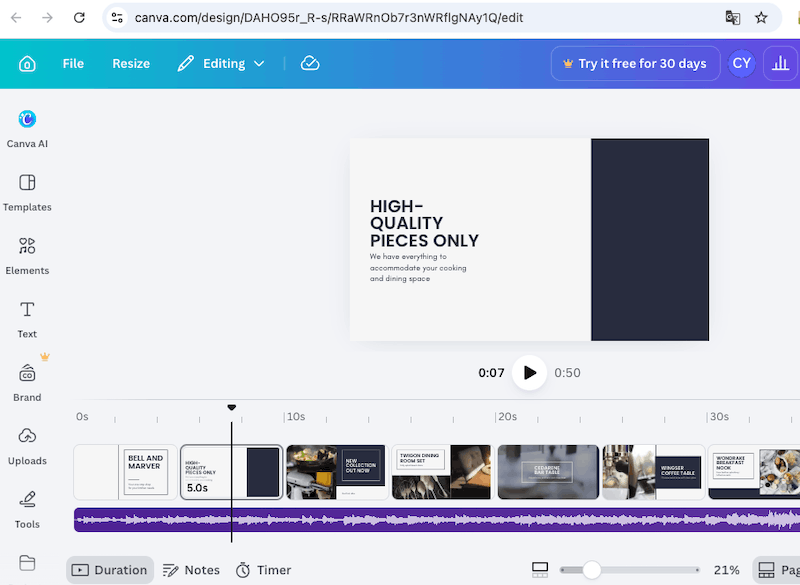The image size is (800, 585).
Task: Click the canva.com URL address field
Action: pyautogui.click(x=329, y=18)
